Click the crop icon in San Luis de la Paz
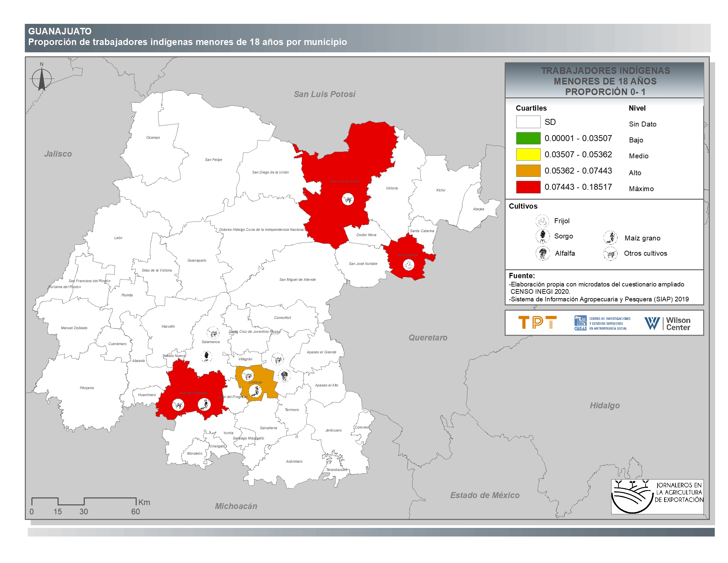The image size is (728, 563). pyautogui.click(x=348, y=199)
